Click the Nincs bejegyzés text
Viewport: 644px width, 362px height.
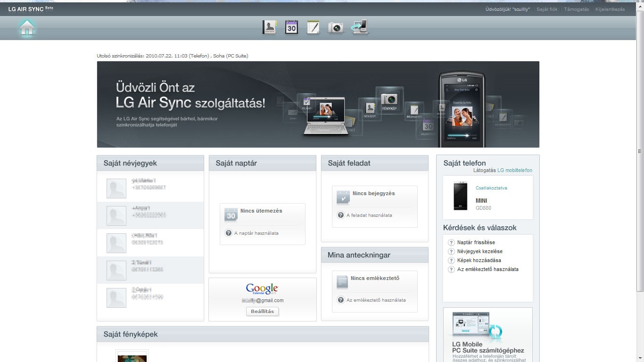pyautogui.click(x=374, y=193)
